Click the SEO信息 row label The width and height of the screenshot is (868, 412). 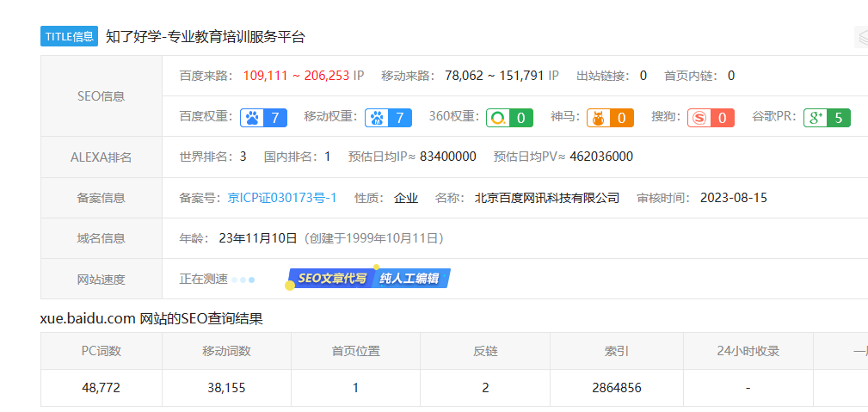pos(102,95)
